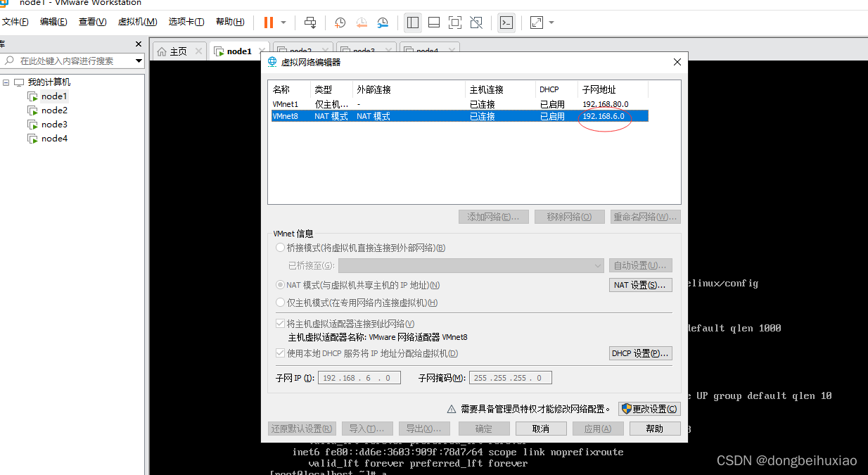Click the 192.168.80.0 subnet address cell
This screenshot has height=475, width=868.
[x=605, y=104]
